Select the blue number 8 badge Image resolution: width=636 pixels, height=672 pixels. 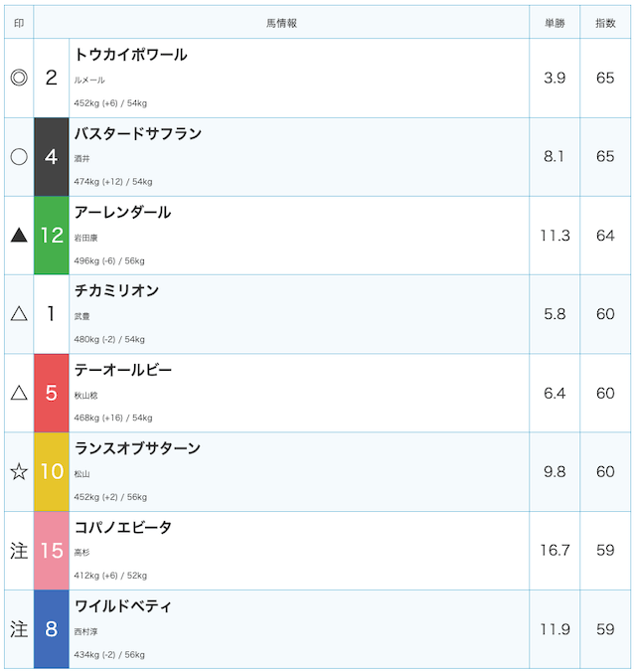click(x=52, y=629)
